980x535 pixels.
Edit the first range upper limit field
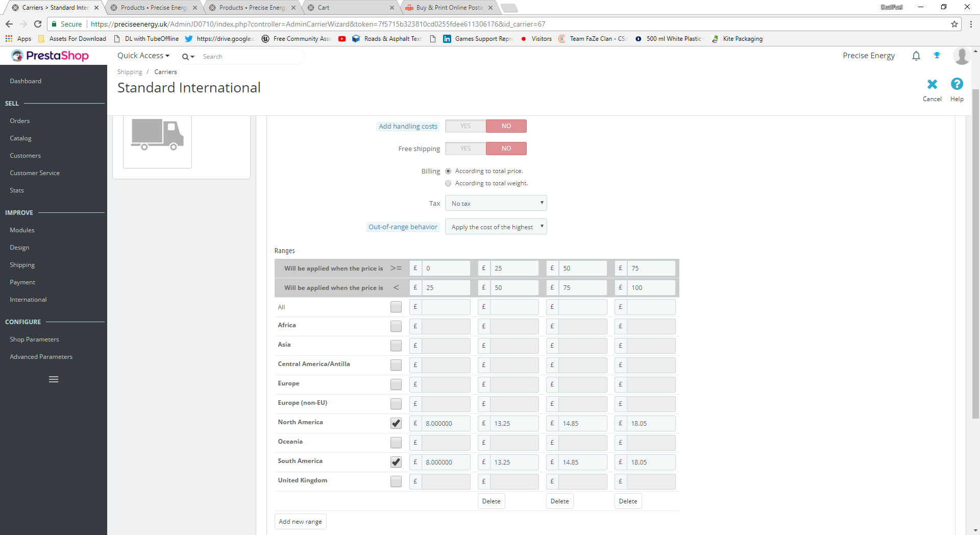click(x=446, y=287)
